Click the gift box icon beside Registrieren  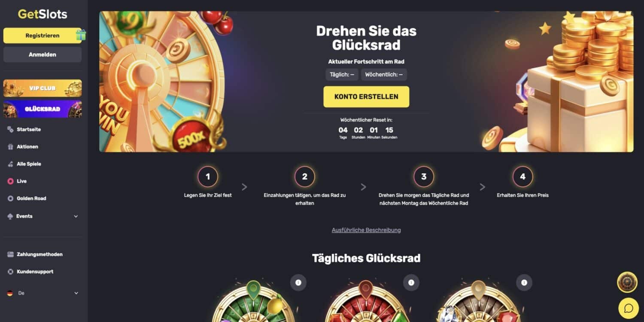81,35
